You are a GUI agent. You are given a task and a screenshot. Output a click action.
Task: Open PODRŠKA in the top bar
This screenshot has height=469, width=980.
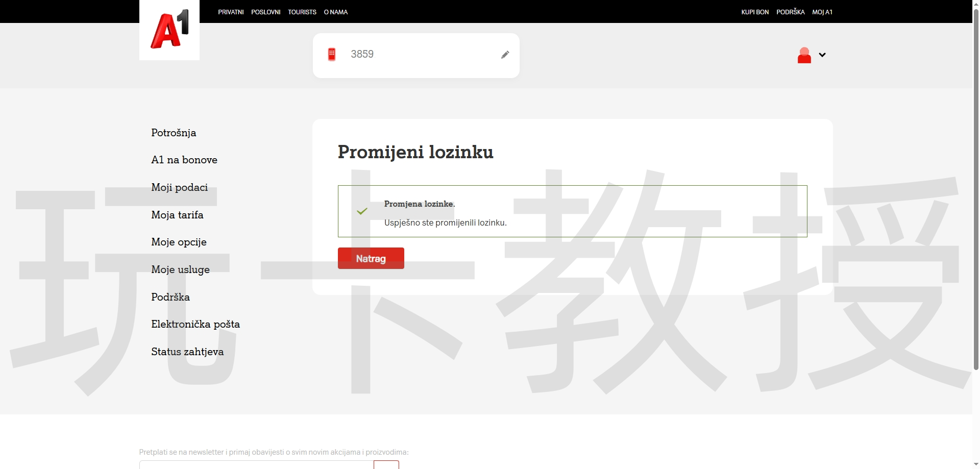point(790,12)
